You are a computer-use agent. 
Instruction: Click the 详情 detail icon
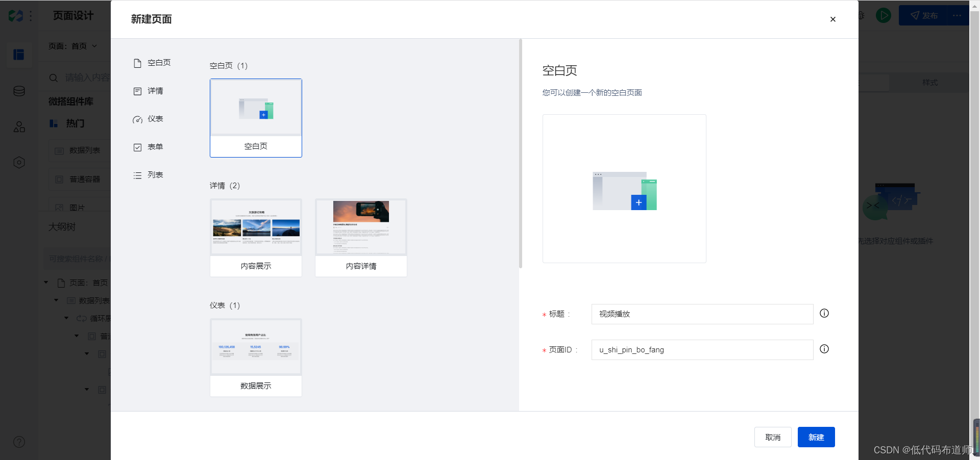(137, 91)
